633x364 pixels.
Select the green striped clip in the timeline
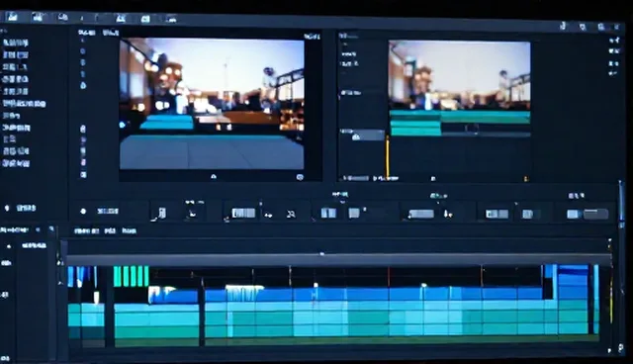click(132, 276)
